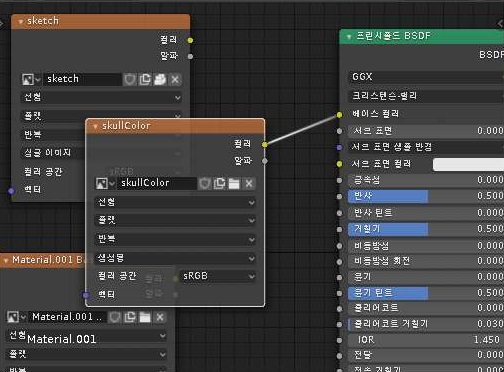504x372 pixels.
Task: Click the IOR value field 1.450
Action: 426,340
